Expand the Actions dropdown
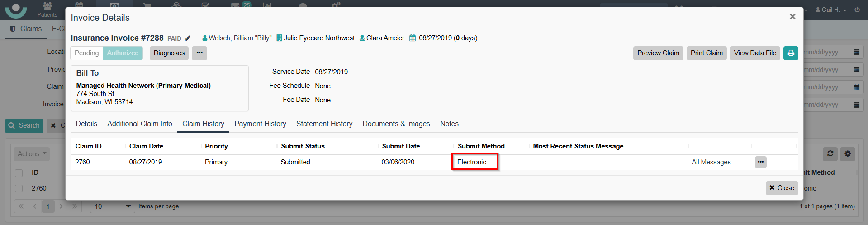868x225 pixels. point(32,154)
